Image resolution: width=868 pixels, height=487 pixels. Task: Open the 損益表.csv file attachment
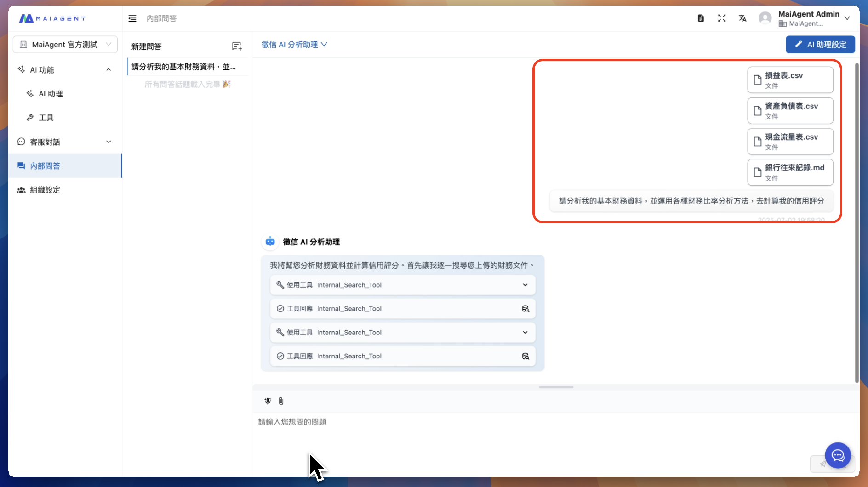coord(790,80)
